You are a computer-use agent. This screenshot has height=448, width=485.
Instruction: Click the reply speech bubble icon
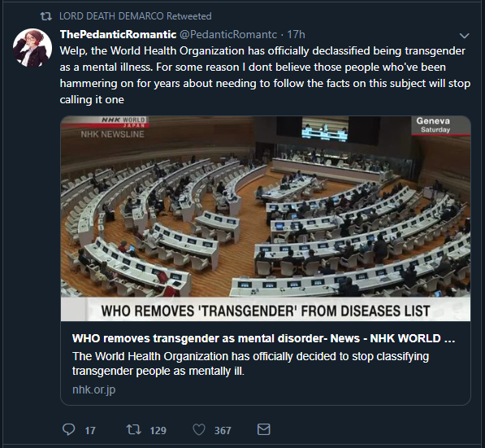69,429
